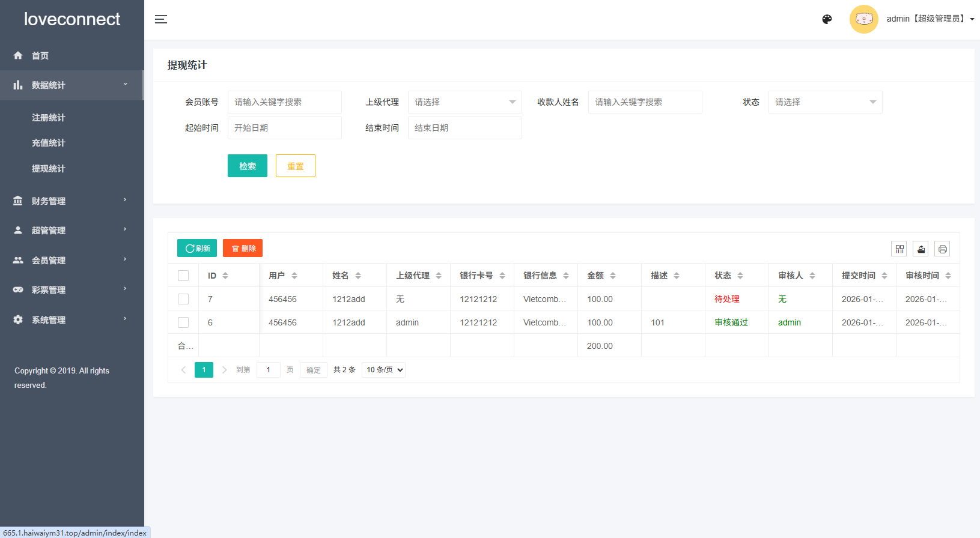Click the red 删除 delete button
Image resolution: width=980 pixels, height=538 pixels.
243,248
